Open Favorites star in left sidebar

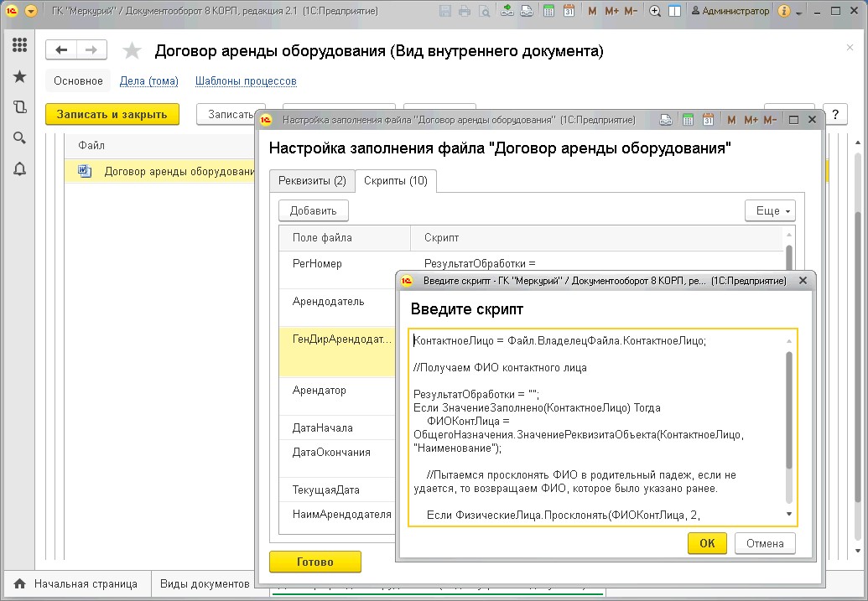point(19,76)
